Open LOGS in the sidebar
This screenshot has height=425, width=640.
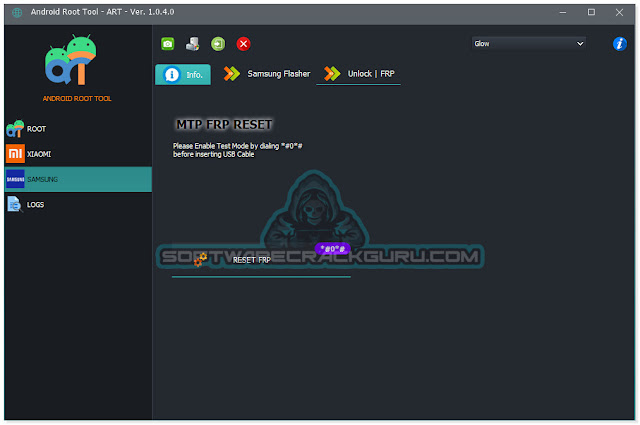78,205
